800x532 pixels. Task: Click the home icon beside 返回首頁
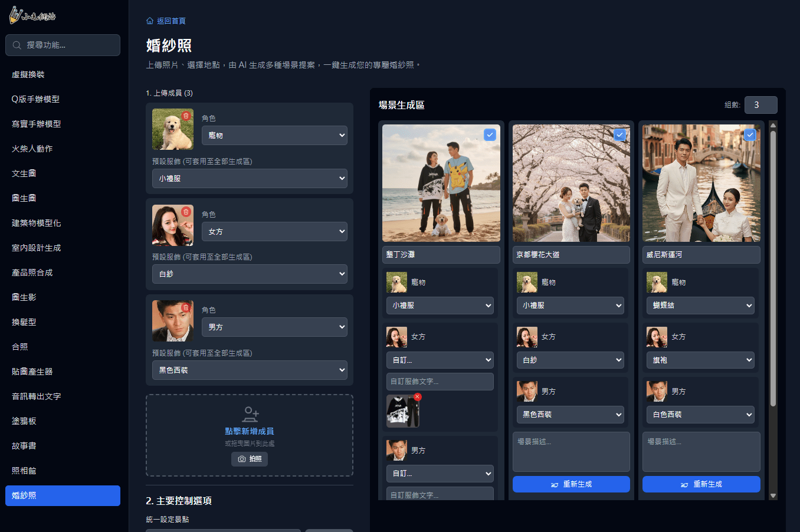pos(150,21)
